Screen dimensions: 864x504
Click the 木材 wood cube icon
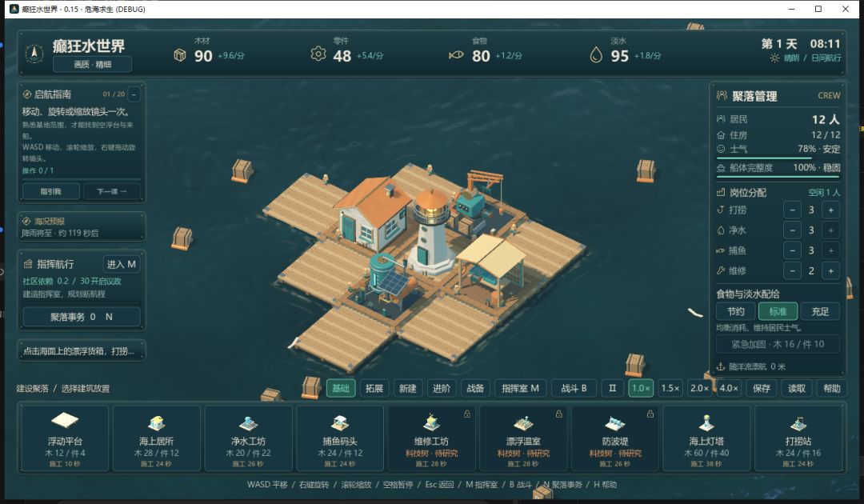tap(180, 55)
